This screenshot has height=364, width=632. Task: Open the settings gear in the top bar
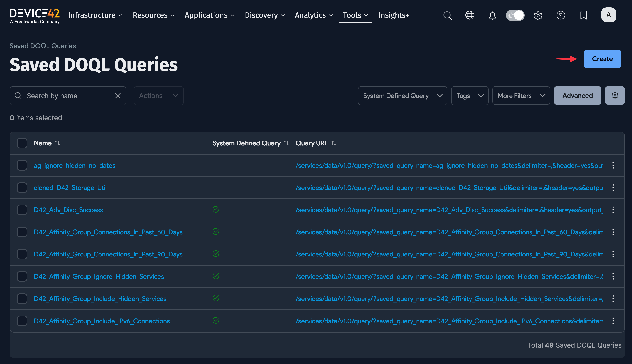pyautogui.click(x=538, y=15)
